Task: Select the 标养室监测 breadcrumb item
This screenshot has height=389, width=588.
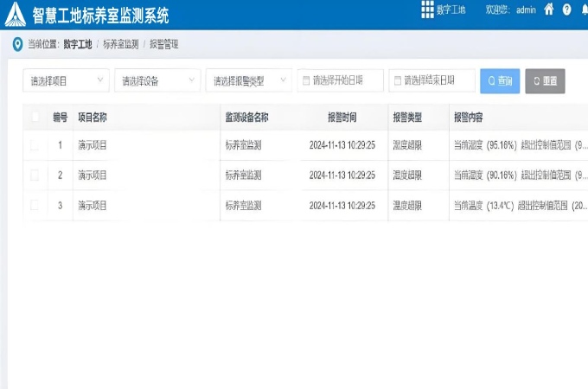Action: click(120, 44)
